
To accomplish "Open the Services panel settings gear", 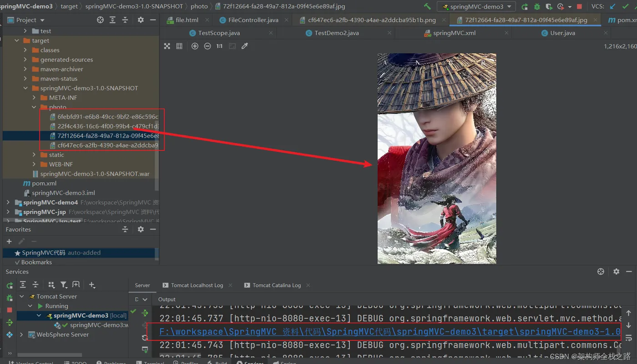I will (616, 271).
